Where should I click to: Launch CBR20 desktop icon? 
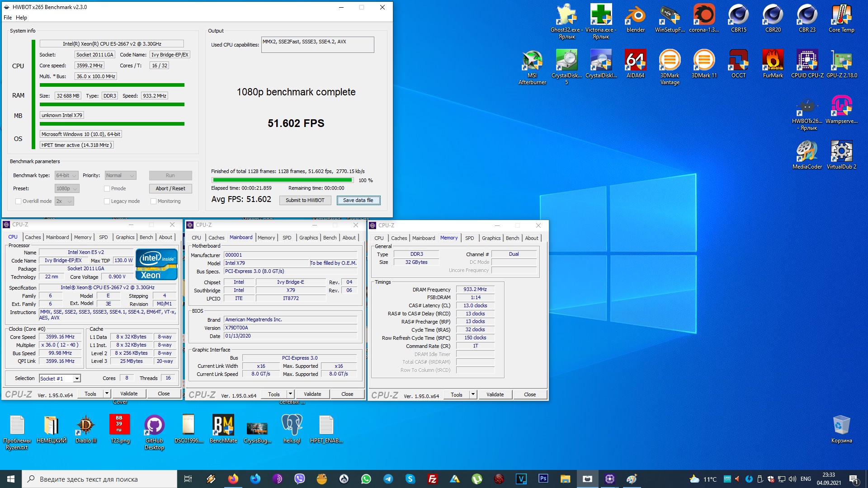tap(773, 18)
